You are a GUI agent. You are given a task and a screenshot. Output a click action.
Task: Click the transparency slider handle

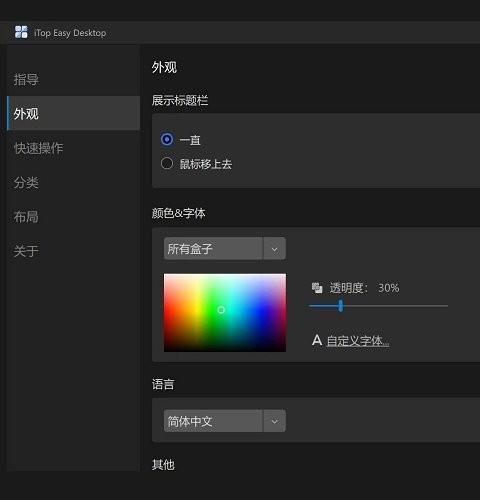pos(340,305)
